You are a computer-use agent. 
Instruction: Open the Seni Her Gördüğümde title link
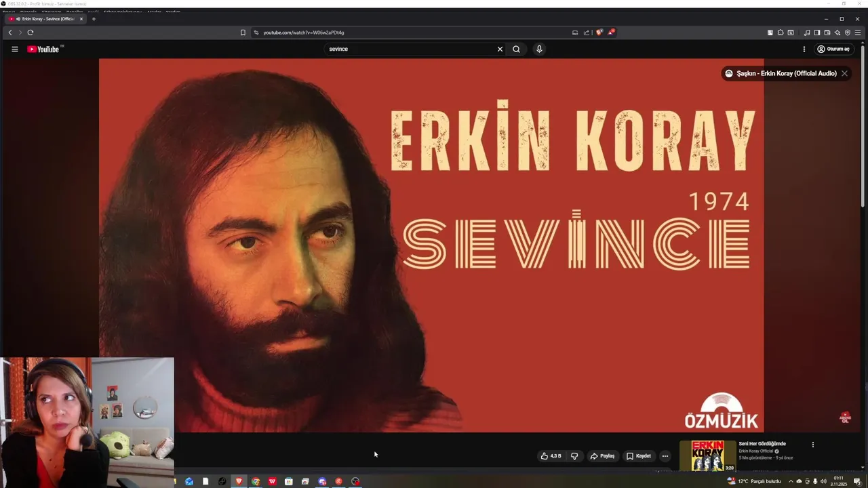coord(762,444)
